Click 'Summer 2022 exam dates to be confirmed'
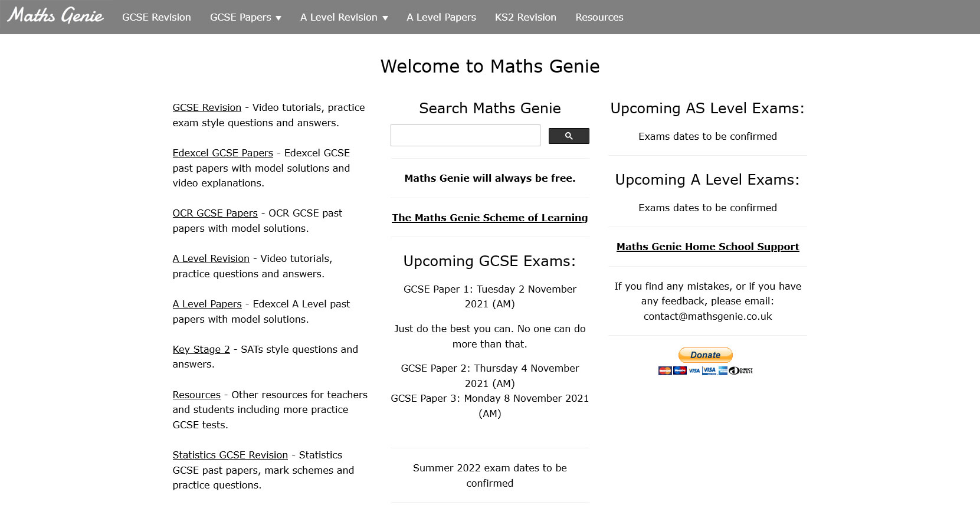Viewport: 980px width, 528px height. point(490,475)
